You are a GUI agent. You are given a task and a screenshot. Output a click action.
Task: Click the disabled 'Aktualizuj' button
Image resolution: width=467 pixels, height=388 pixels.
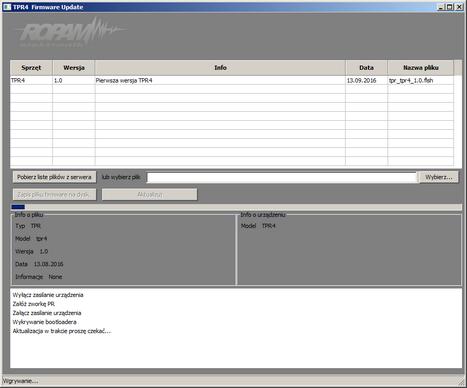click(x=149, y=194)
